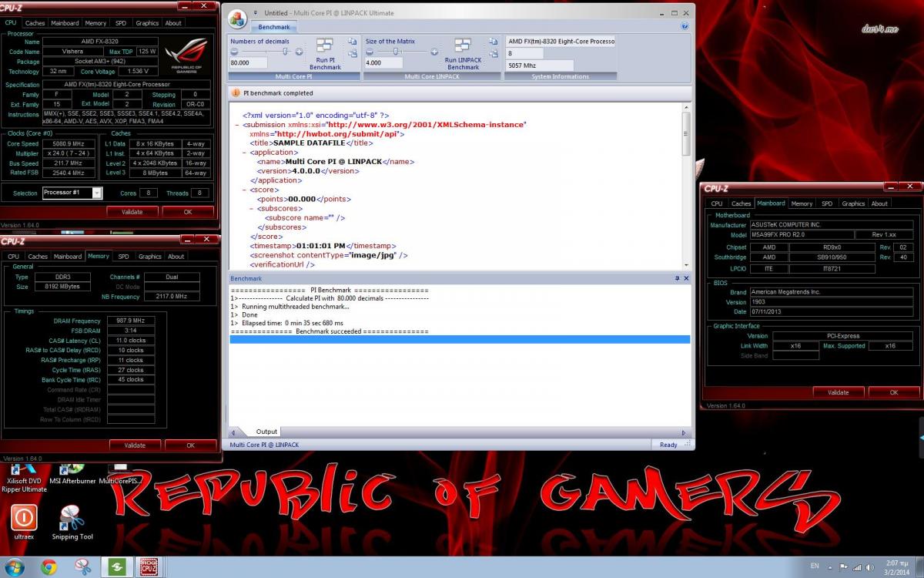Increase the matrix size with plus button
Screen dimensions: 924x578
[x=434, y=52]
